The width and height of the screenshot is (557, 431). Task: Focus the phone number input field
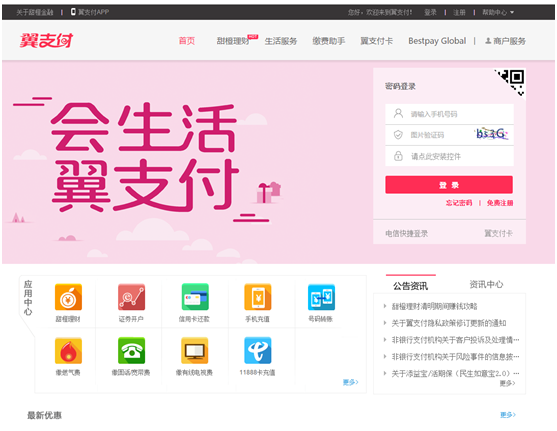click(x=449, y=114)
